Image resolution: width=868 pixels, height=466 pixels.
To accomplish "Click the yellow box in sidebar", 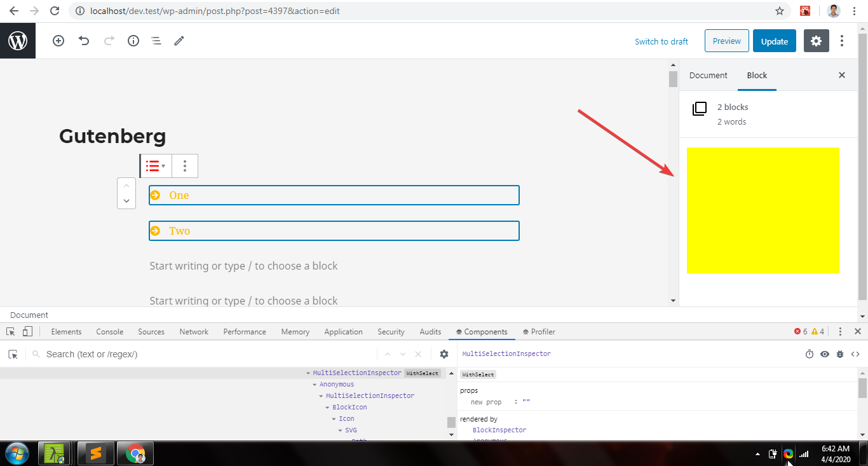I will point(763,210).
